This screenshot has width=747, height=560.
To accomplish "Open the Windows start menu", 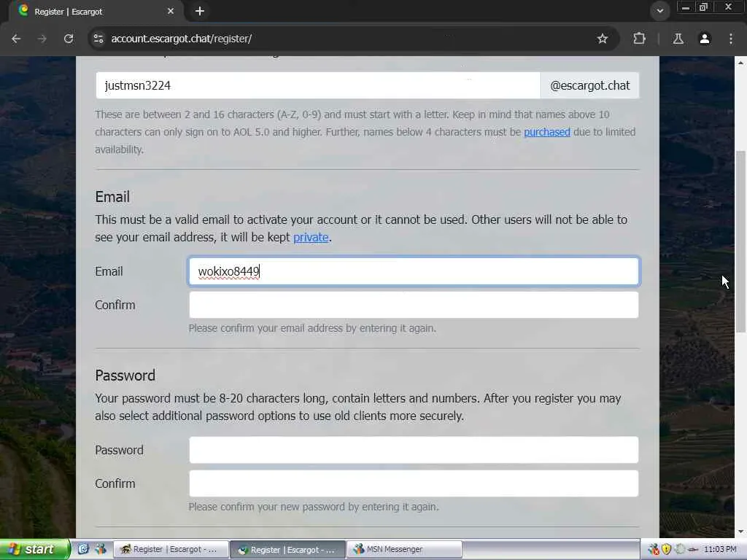I will 34,550.
